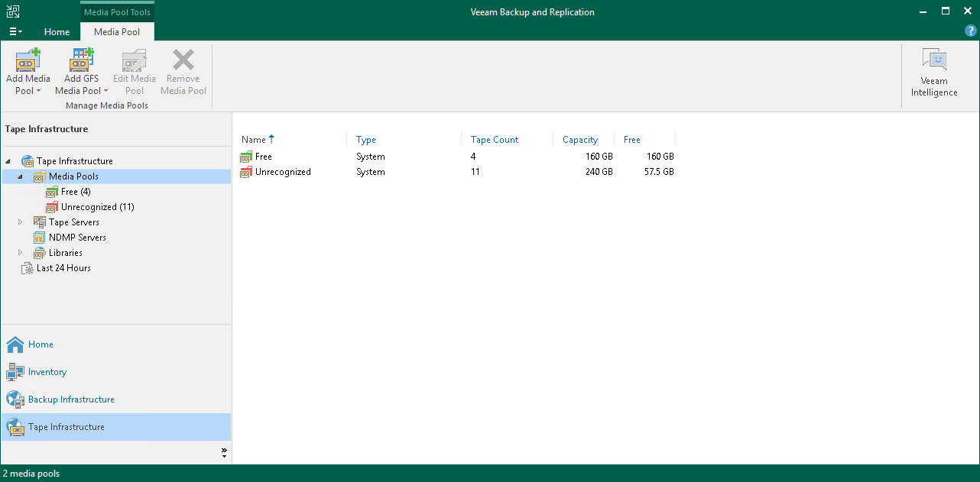
Task: Click the Add Media Pool ribbon icon
Action: [28, 60]
